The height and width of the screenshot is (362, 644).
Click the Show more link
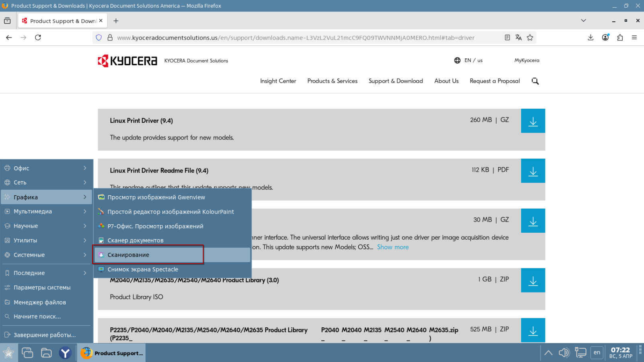coord(392,247)
